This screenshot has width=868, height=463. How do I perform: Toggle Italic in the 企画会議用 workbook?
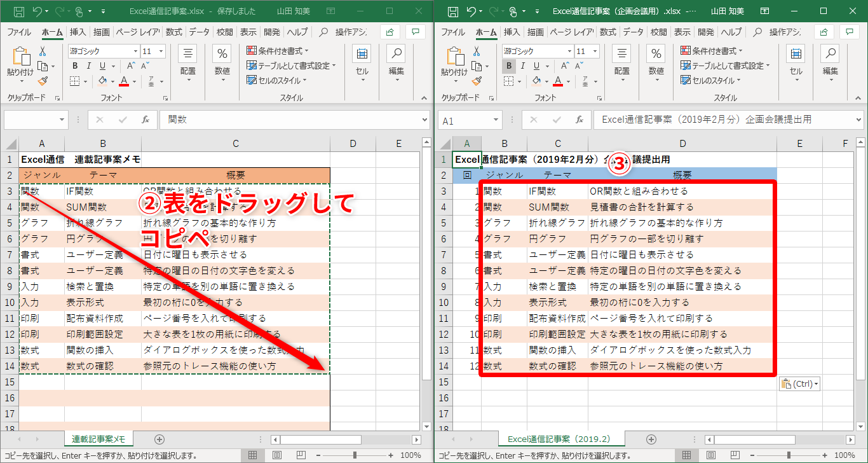pos(522,66)
